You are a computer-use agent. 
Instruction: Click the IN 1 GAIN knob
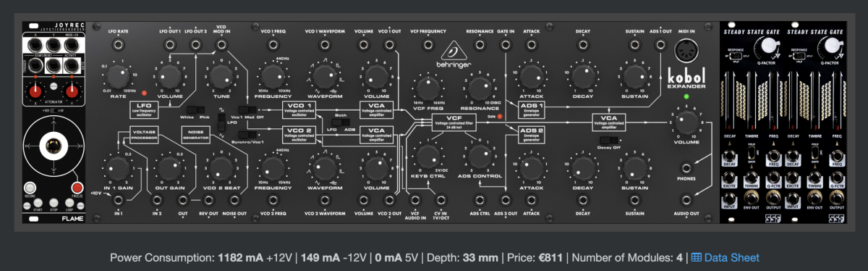point(119,168)
